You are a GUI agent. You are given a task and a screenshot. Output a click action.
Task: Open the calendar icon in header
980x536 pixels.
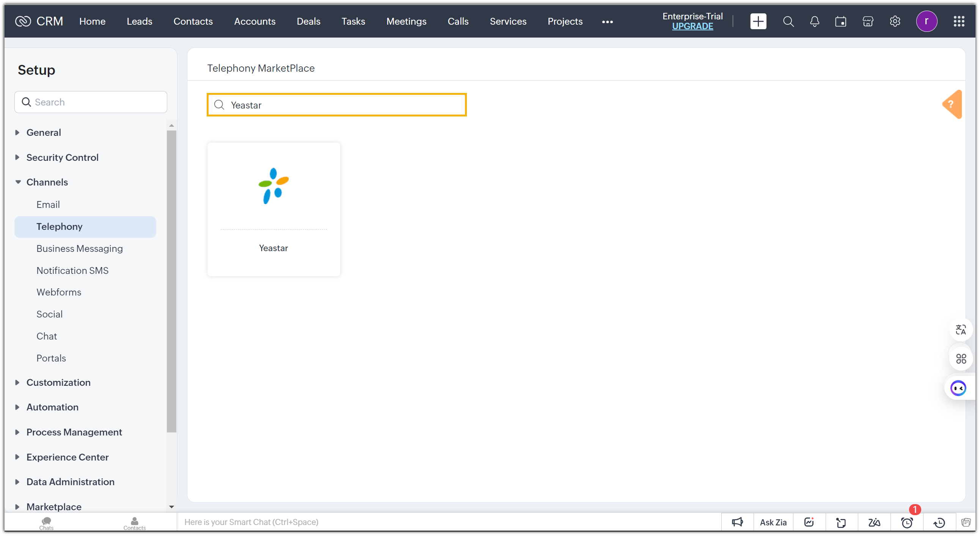click(840, 21)
